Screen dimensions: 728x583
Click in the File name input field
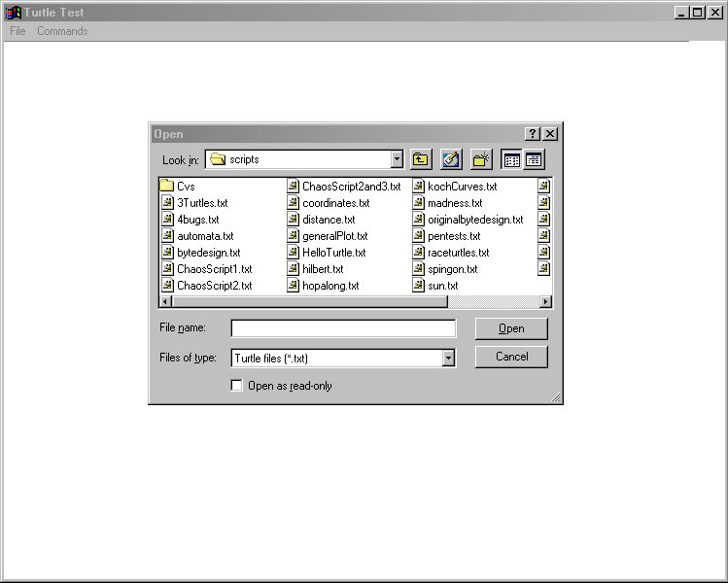pos(343,328)
